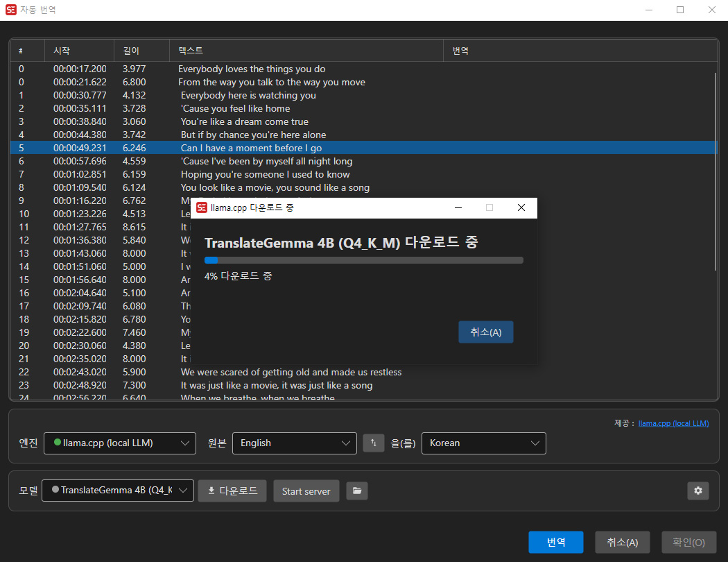
Task: Select row ''Cause I've been by myself'
Action: [x=363, y=161]
